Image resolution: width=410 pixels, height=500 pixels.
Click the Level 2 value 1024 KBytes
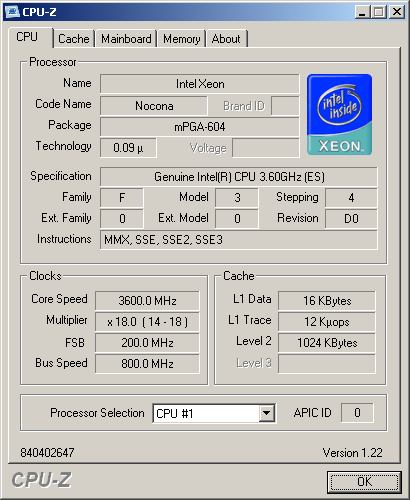click(327, 343)
